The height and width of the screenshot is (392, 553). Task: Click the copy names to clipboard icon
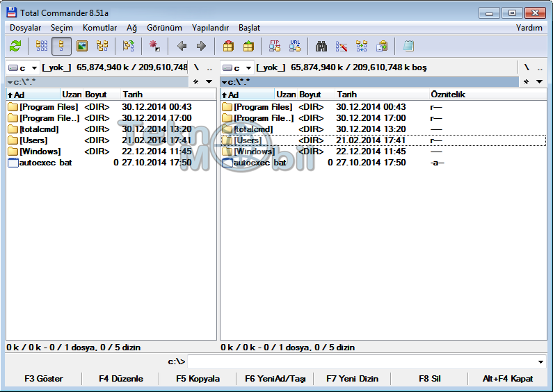click(x=382, y=46)
